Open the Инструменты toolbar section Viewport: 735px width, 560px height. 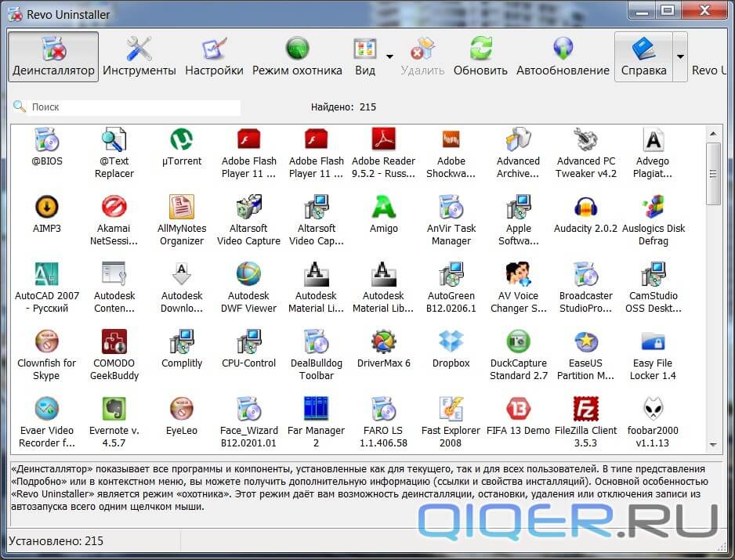point(139,56)
